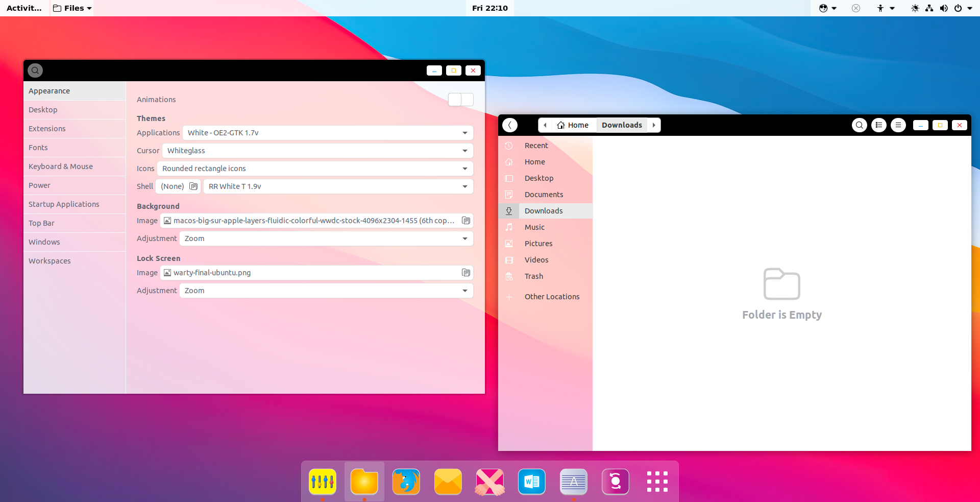
Task: Select Appearance in Tweaks sidebar
Action: tap(75, 91)
